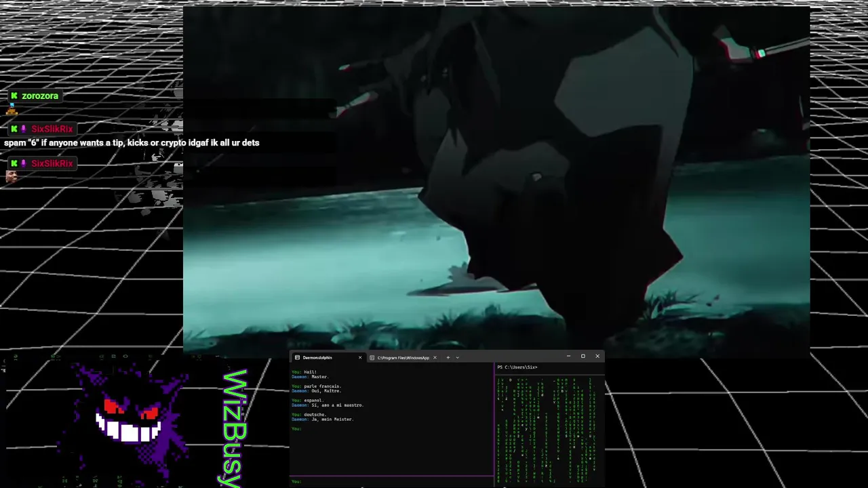Click the 'You: deutsche.' line
The height and width of the screenshot is (488, 868).
point(309,415)
